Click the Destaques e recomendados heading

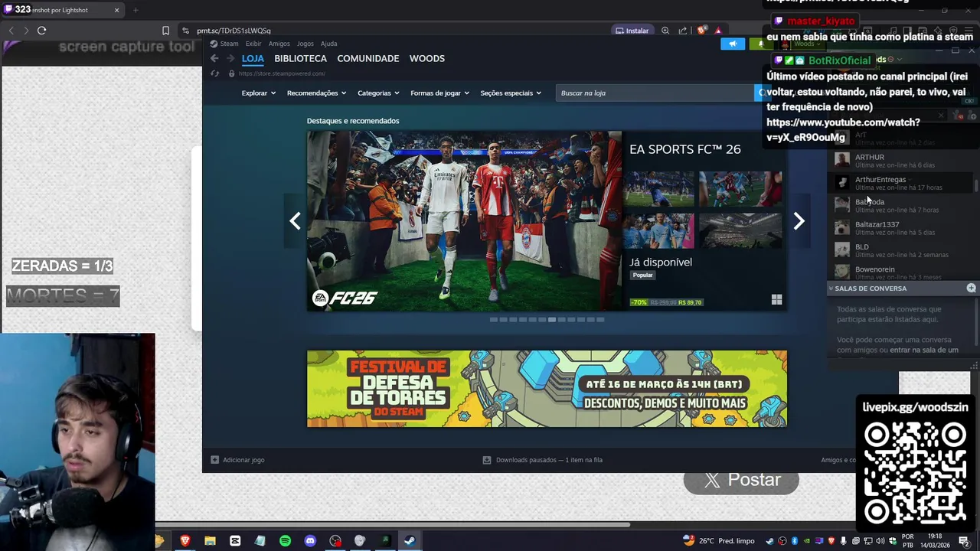353,121
